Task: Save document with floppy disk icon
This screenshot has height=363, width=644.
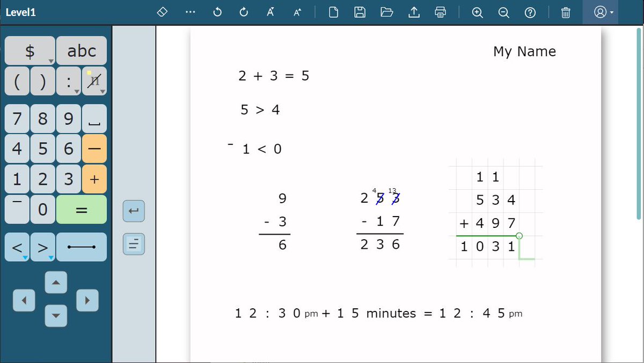Action: click(360, 12)
